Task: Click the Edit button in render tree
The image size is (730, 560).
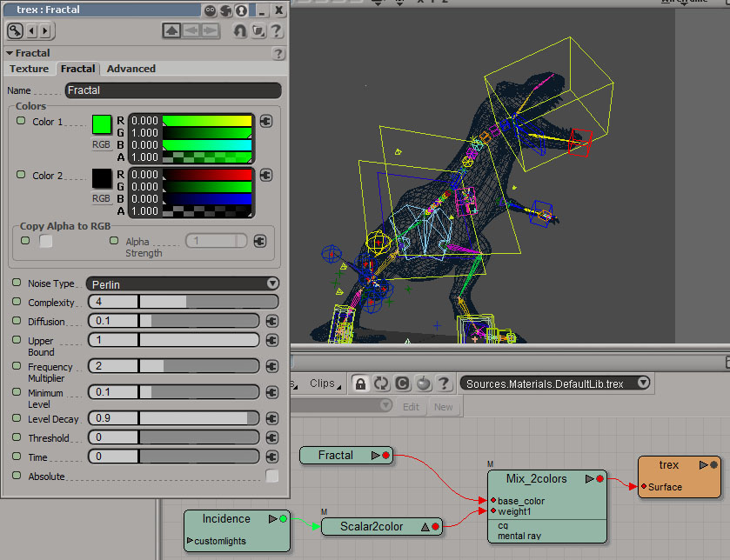Action: point(411,407)
